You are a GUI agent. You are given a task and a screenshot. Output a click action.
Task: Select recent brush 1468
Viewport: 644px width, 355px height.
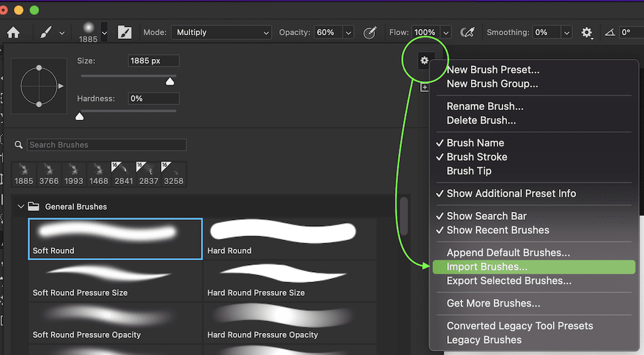[x=99, y=175]
